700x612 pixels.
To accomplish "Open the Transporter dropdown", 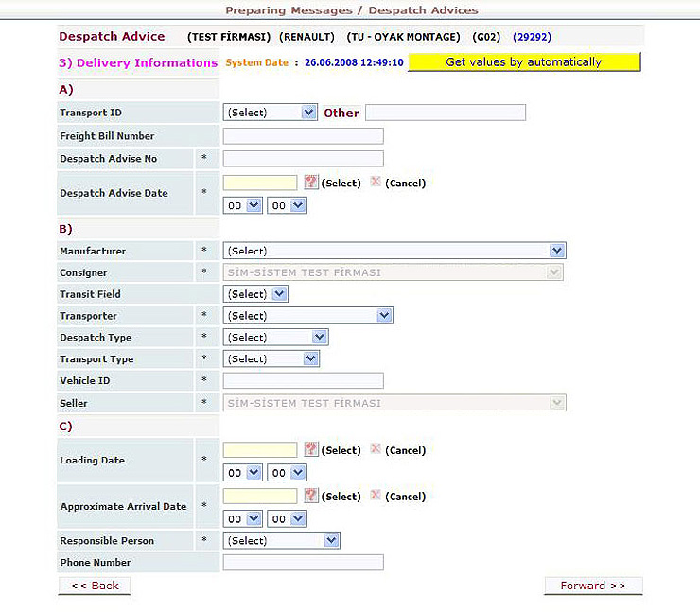I will point(308,316).
